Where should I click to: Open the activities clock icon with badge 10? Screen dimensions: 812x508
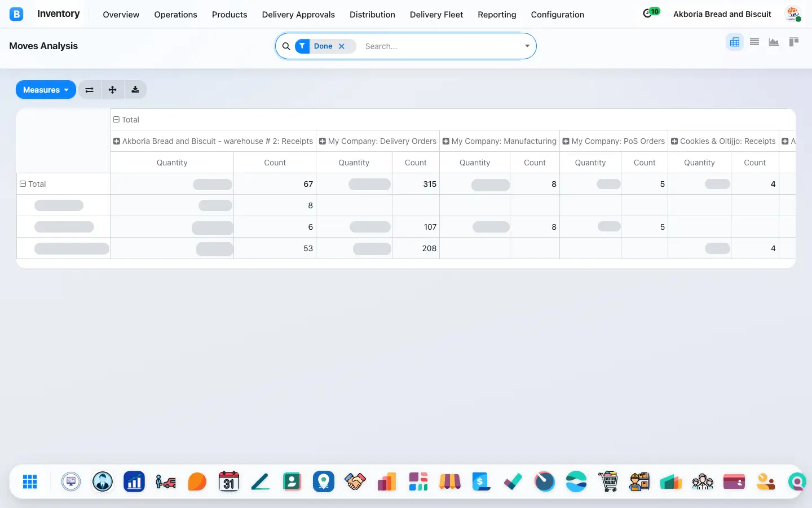pyautogui.click(x=651, y=12)
